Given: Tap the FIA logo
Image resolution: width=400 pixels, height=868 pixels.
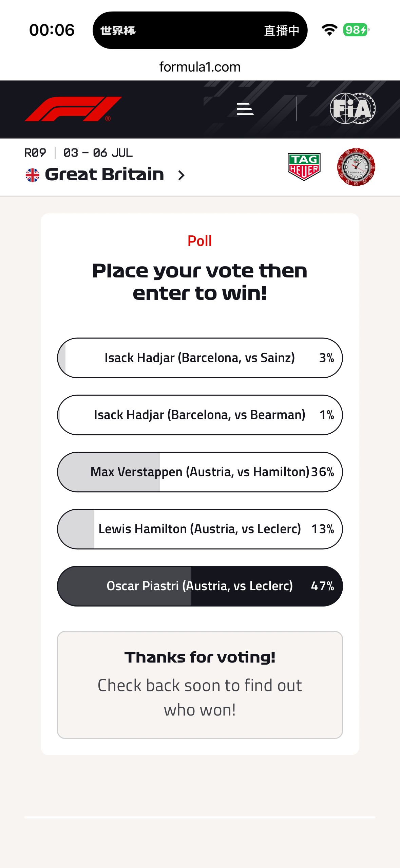Looking at the screenshot, I should click(x=353, y=108).
